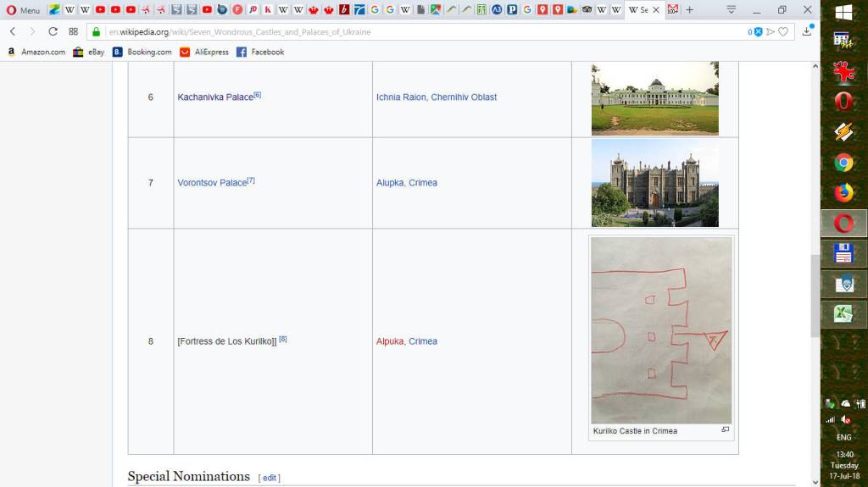The image size is (868, 487).
Task: Open the downloads arrow icon
Action: [x=807, y=31]
